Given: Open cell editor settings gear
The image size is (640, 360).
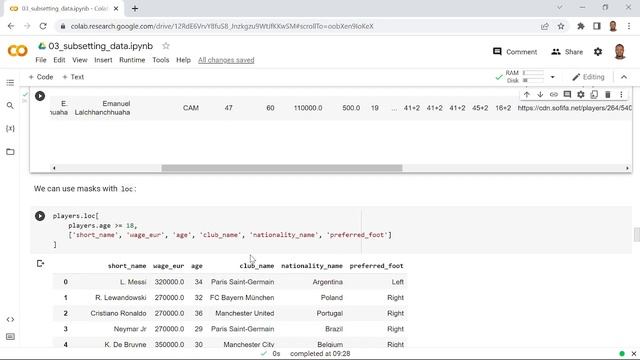Looking at the screenshot, I should (580, 95).
